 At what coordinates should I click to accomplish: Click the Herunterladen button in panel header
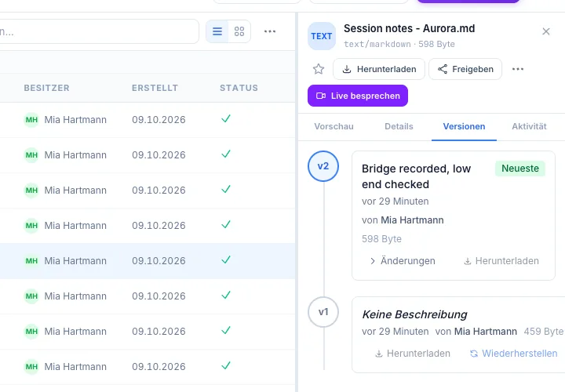pyautogui.click(x=379, y=69)
